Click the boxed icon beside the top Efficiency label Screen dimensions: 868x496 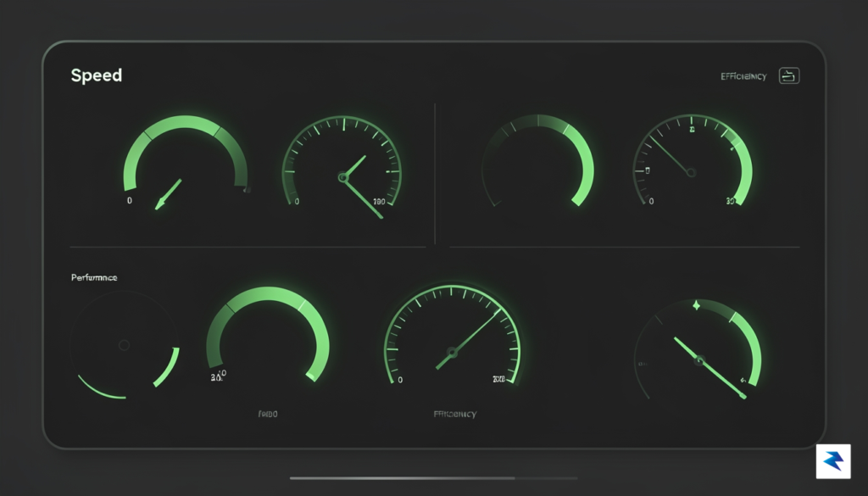(x=789, y=75)
